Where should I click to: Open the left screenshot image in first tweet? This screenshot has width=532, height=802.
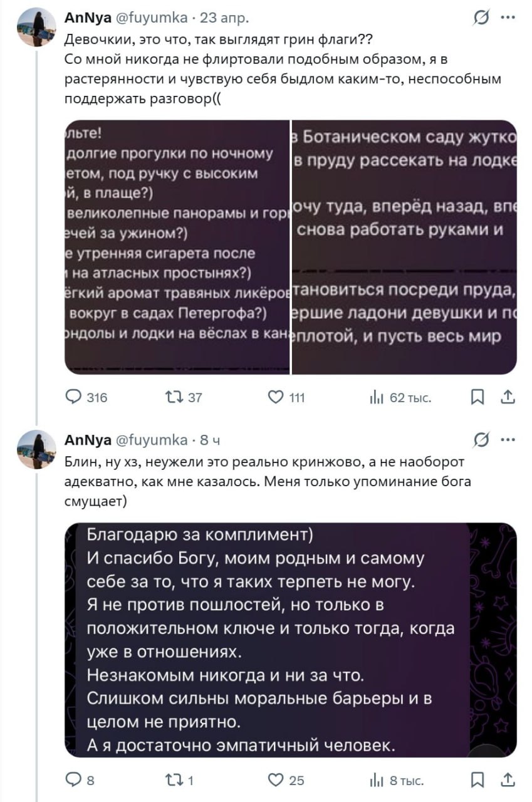177,247
